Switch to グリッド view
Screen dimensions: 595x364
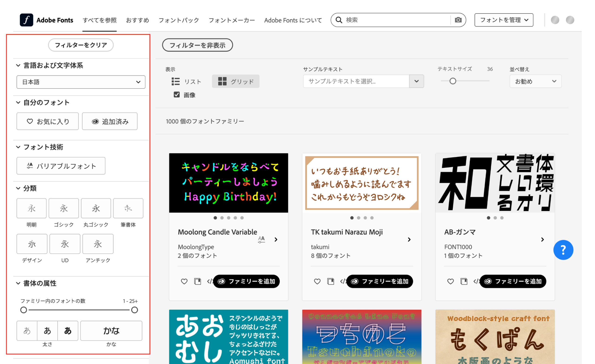236,81
